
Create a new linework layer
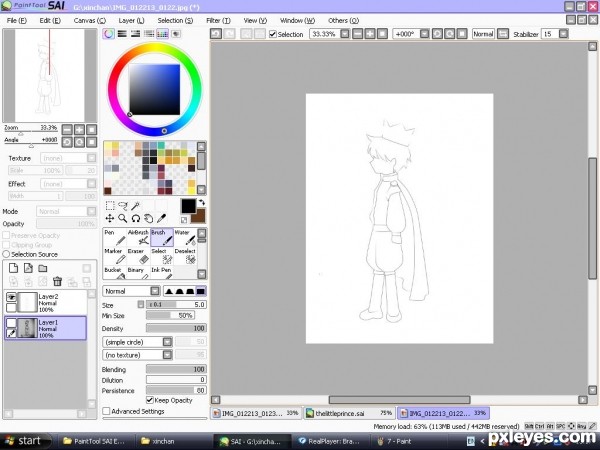[28, 268]
